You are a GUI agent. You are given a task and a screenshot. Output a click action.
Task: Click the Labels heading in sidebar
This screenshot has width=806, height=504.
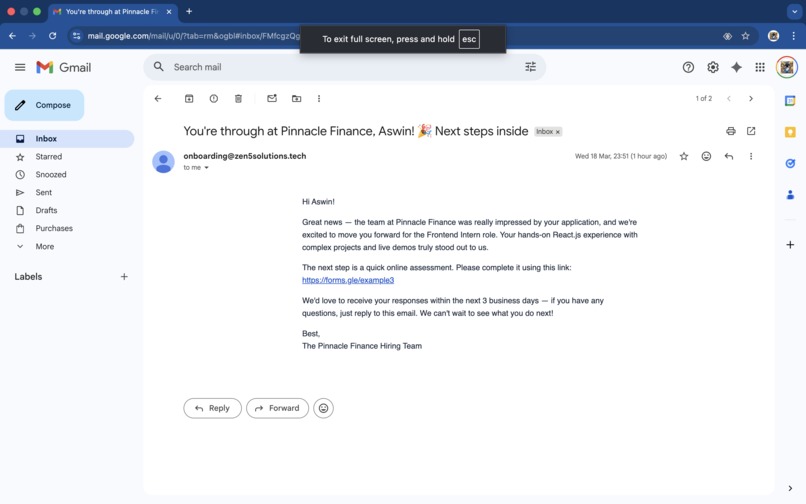28,277
